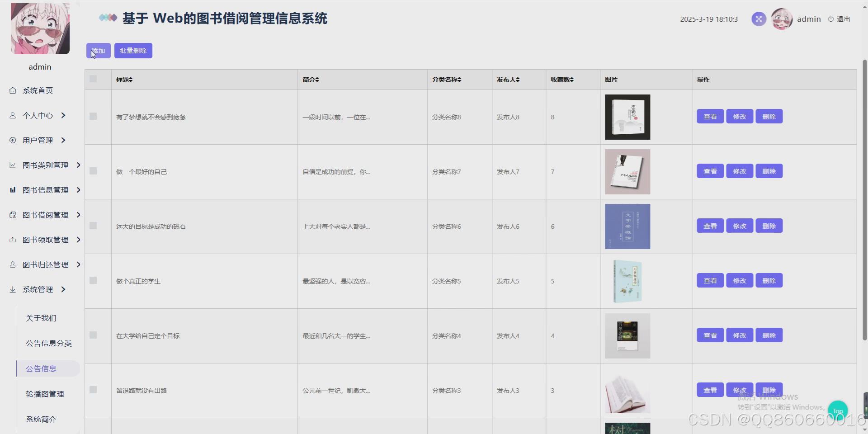The image size is (868, 434).
Task: Click the 图书类别管理 chart icon
Action: (13, 165)
